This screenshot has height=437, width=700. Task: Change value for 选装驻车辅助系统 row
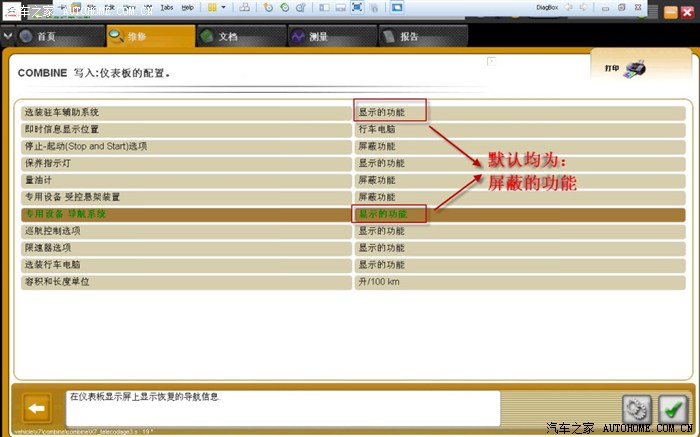(391, 112)
